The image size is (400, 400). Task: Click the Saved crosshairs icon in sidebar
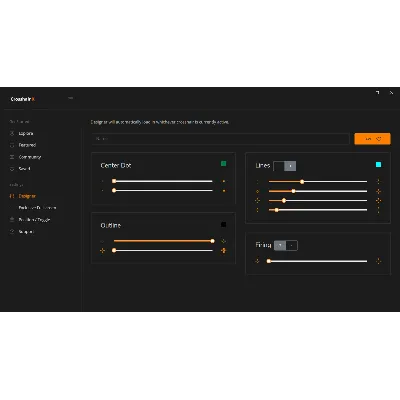pos(12,169)
